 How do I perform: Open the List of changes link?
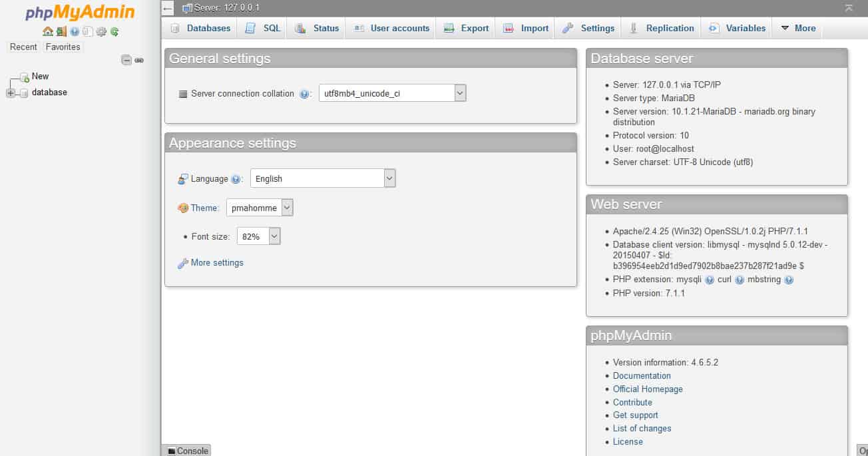pos(642,429)
